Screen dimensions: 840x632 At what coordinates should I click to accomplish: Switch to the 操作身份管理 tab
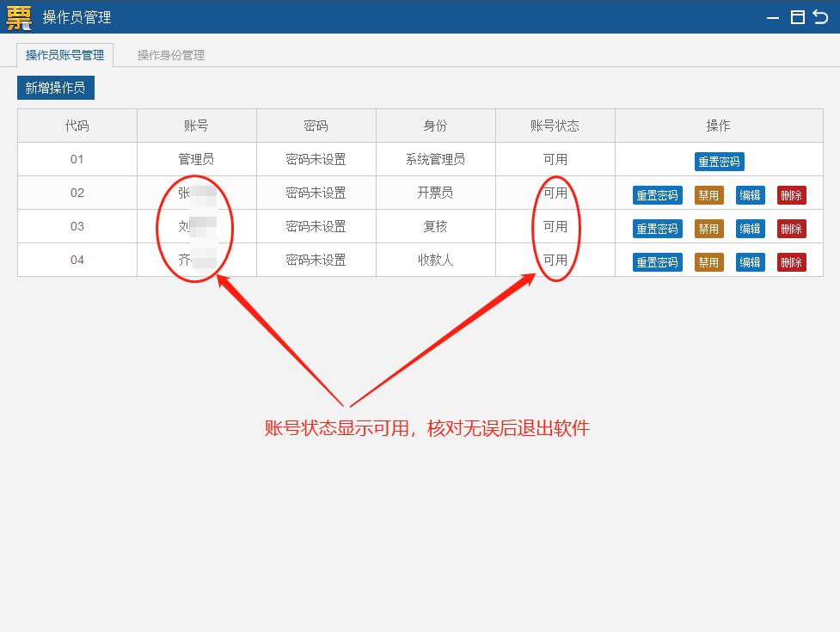click(x=169, y=54)
